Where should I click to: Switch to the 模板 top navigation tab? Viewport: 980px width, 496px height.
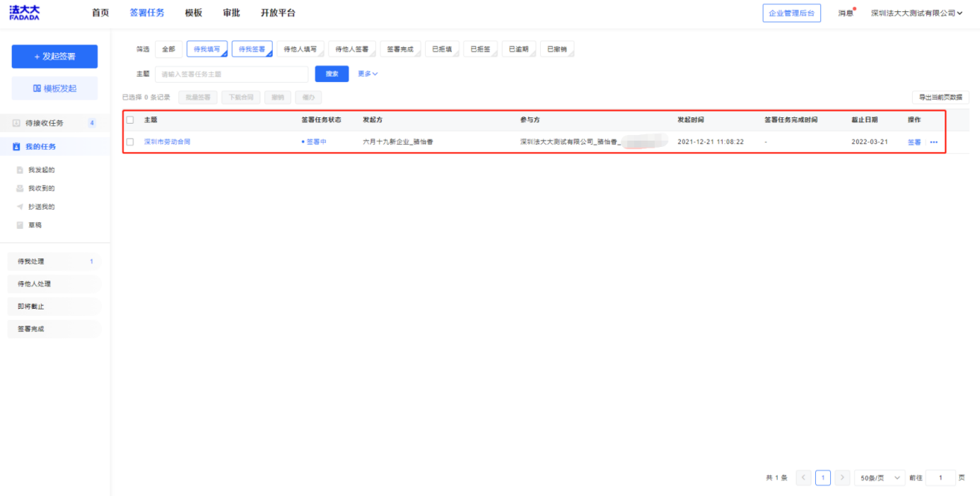pyautogui.click(x=193, y=13)
